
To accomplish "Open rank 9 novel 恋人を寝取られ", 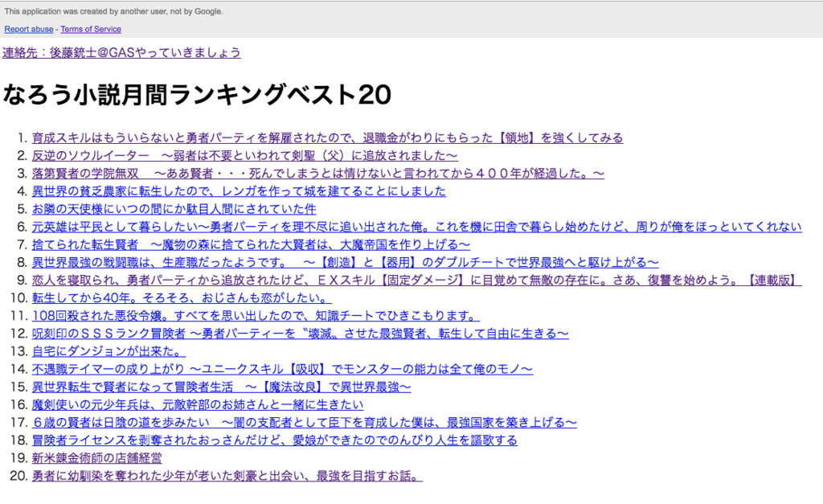I will point(417,281).
